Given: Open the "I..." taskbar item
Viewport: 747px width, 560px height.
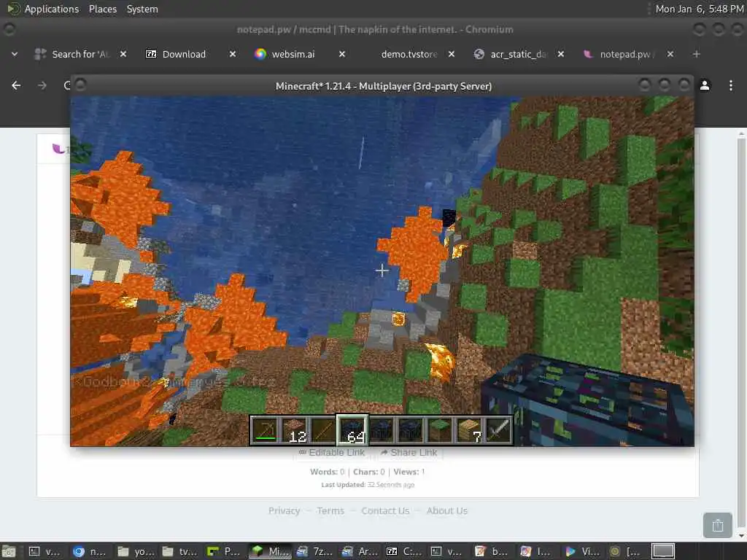Looking at the screenshot, I should 538,551.
